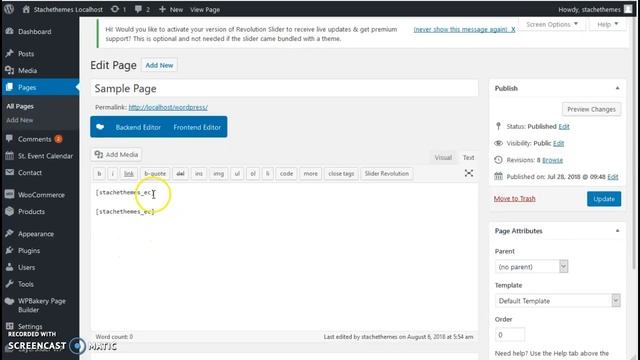Expand Screen Options dropdown
This screenshot has height=360, width=640.
(x=552, y=24)
